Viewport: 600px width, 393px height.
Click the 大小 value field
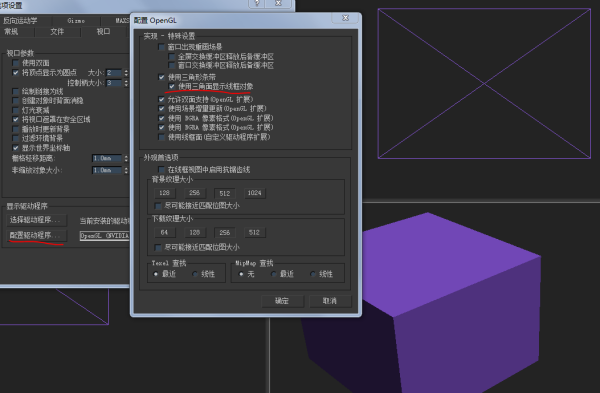(x=114, y=73)
